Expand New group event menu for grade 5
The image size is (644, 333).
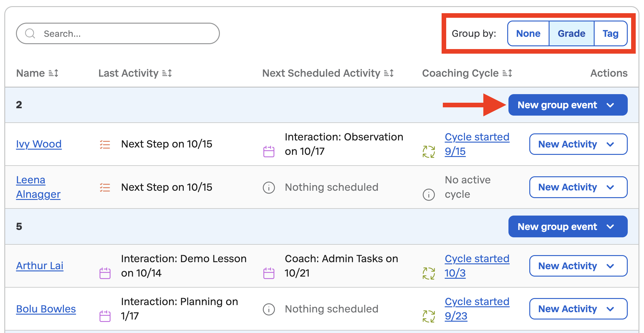(x=568, y=227)
